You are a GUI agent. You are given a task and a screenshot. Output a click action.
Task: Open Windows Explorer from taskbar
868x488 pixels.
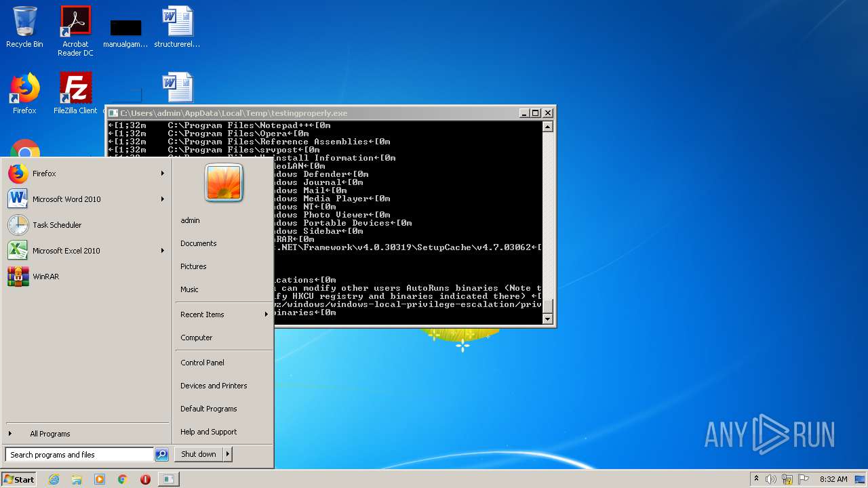pos(77,479)
